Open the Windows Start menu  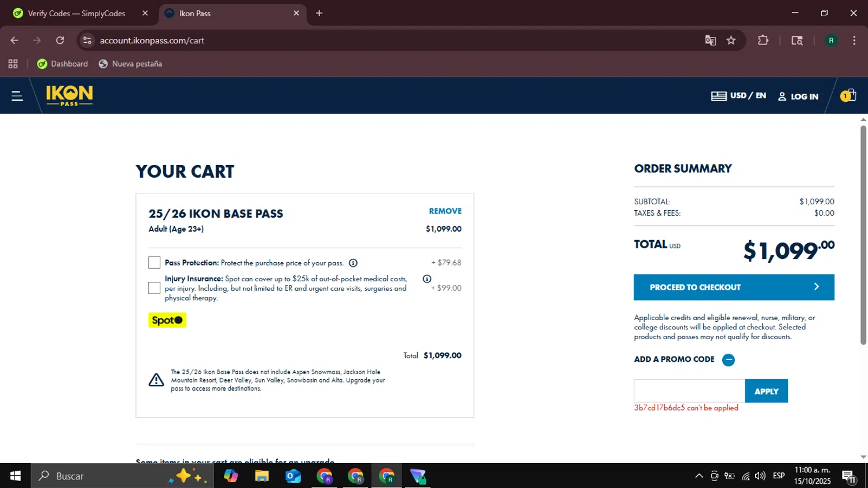point(16,476)
